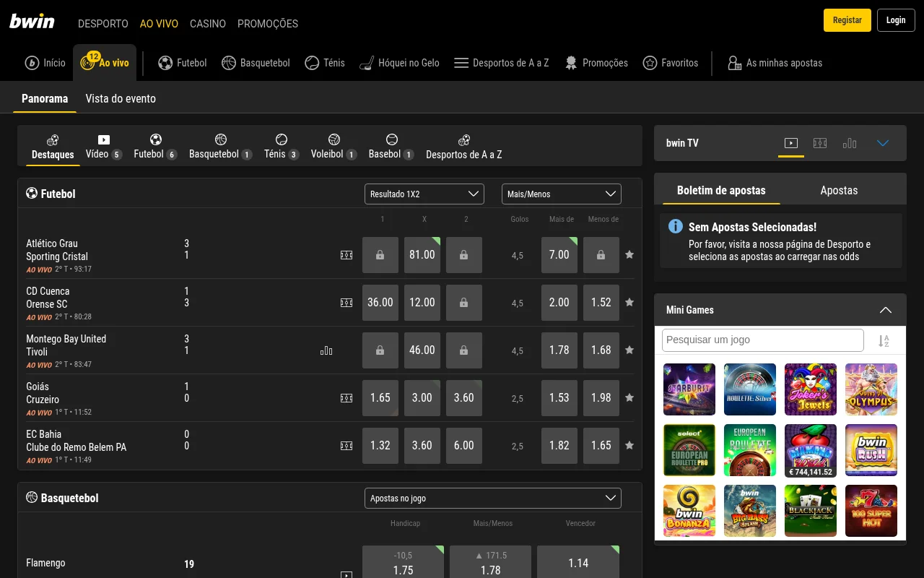This screenshot has height=578, width=924.
Task: Select Basebol live filter
Action: (x=391, y=147)
